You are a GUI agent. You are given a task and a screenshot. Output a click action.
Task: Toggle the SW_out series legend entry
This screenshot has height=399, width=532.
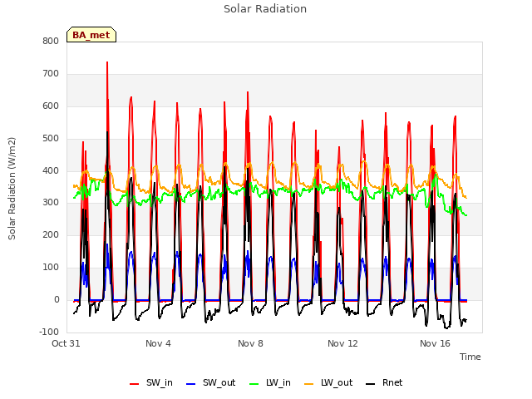210,382
